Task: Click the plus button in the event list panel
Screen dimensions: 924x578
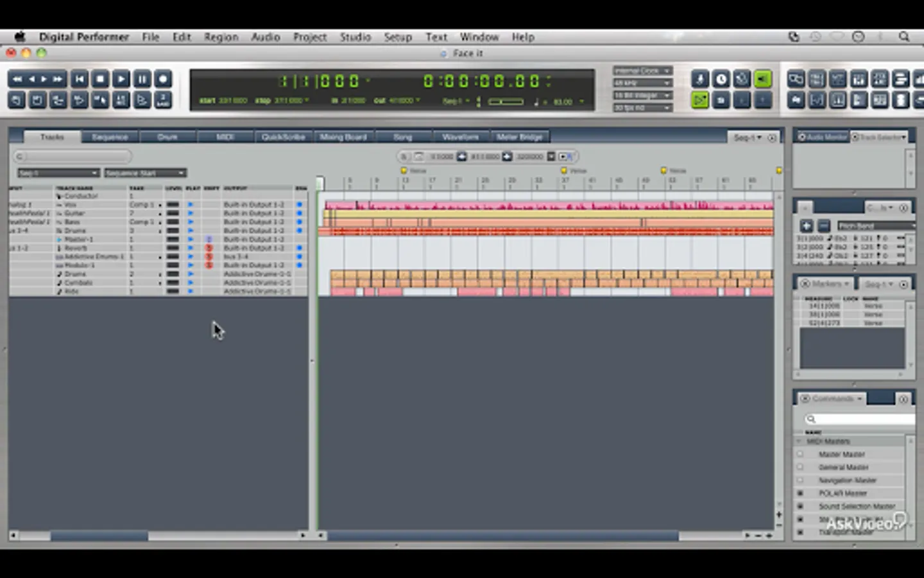Action: (x=806, y=226)
